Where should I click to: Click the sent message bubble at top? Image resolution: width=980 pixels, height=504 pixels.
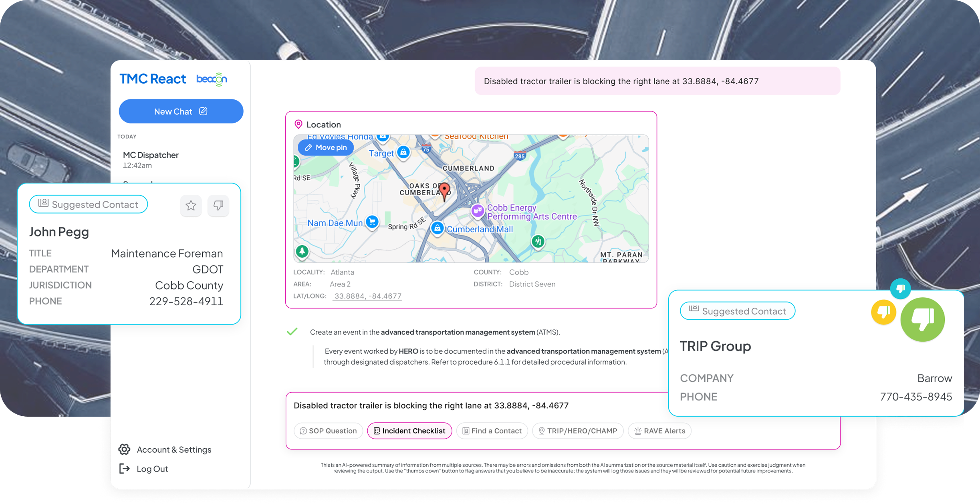[x=657, y=81]
